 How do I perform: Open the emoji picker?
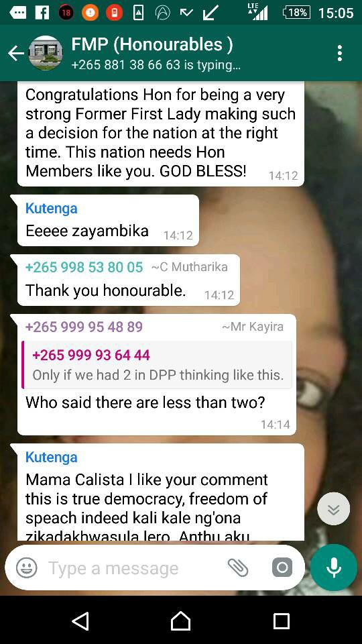[x=27, y=568]
